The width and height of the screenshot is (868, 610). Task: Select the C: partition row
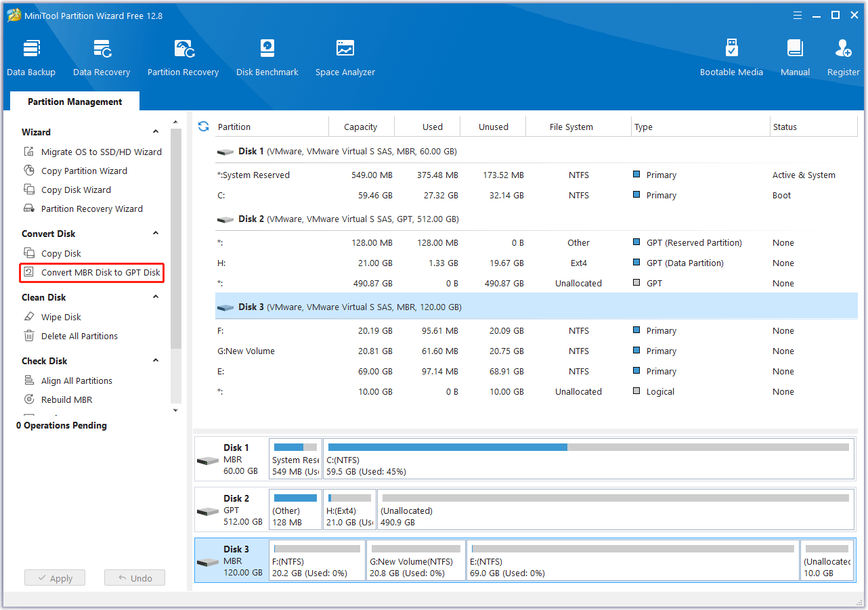point(536,195)
